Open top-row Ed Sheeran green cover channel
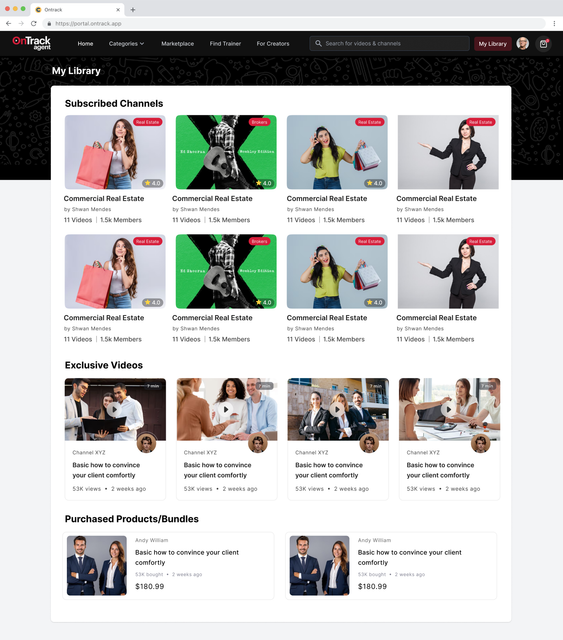The image size is (563, 640). (x=226, y=152)
